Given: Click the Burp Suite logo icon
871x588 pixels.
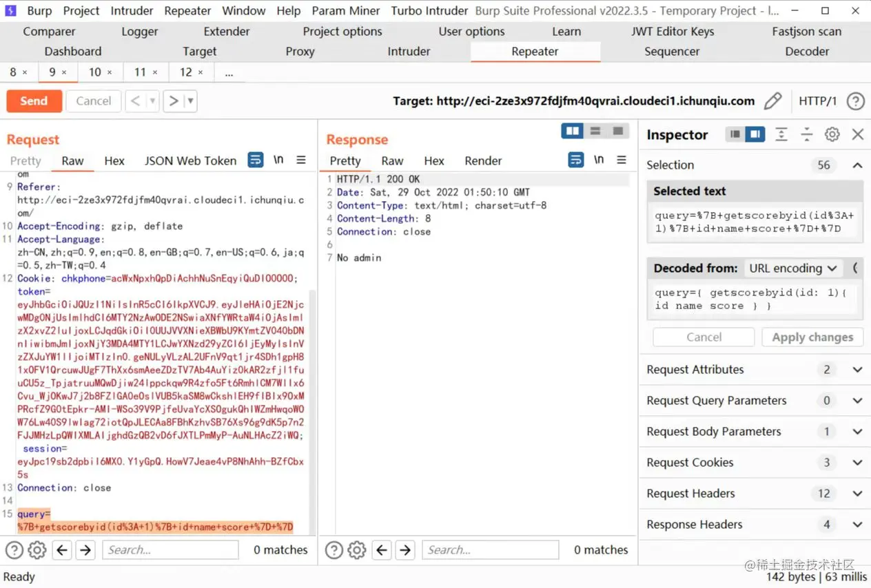Looking at the screenshot, I should point(11,10).
